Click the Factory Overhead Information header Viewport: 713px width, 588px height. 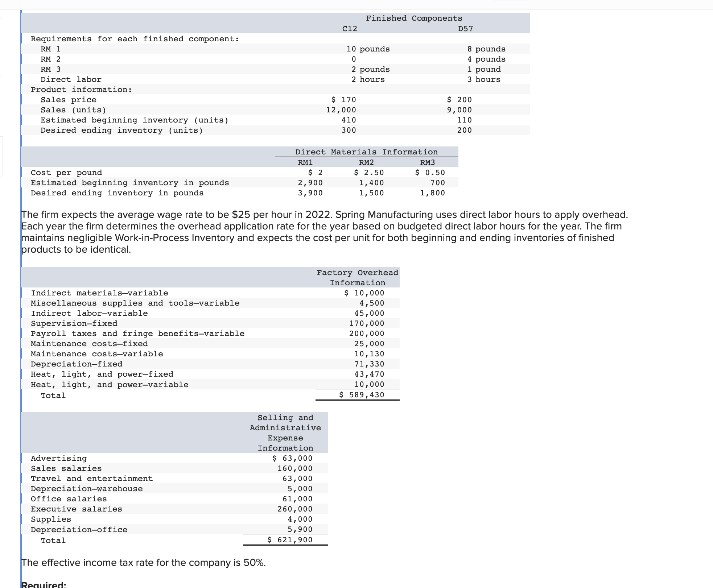(x=357, y=277)
